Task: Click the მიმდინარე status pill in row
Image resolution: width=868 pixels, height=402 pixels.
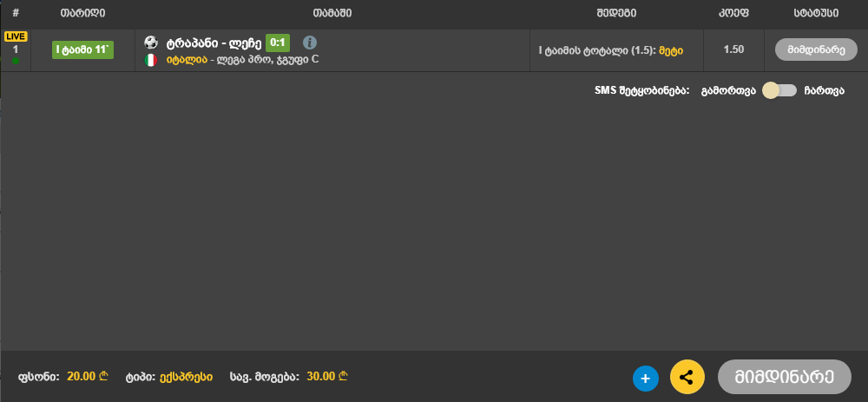Action: pyautogui.click(x=816, y=49)
